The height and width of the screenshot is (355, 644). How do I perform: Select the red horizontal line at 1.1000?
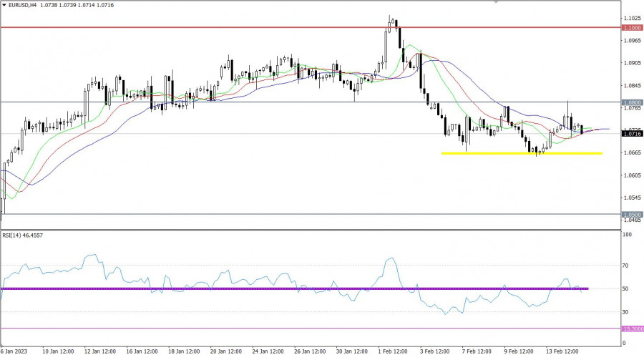click(215, 27)
